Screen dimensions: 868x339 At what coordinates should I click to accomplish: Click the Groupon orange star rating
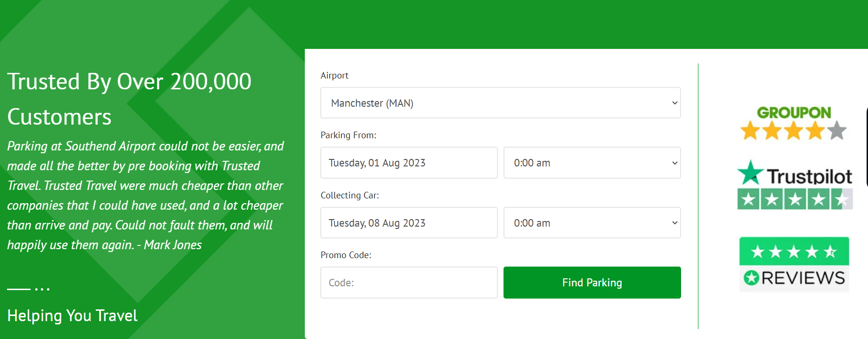pos(794,131)
